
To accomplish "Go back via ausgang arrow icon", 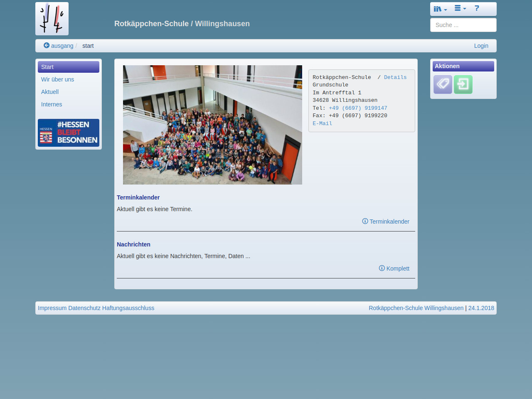I will coord(47,45).
